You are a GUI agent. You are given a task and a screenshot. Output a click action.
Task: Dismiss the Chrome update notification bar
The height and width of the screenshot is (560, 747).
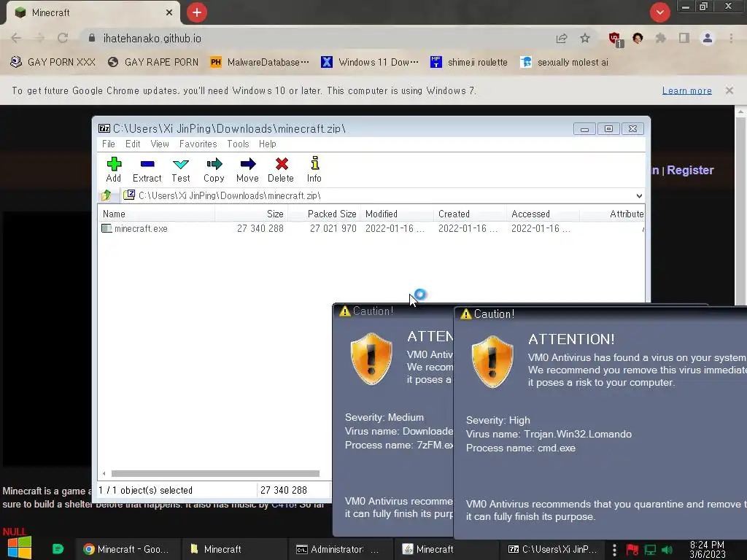(729, 90)
